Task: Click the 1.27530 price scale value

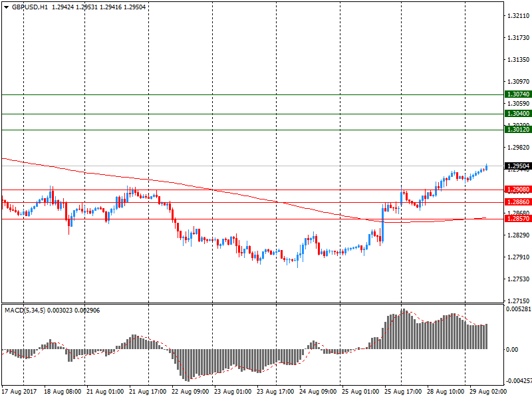Action: 518,279
